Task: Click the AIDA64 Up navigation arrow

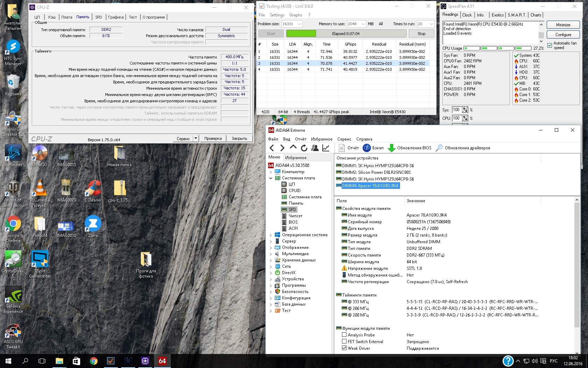Action: point(293,148)
